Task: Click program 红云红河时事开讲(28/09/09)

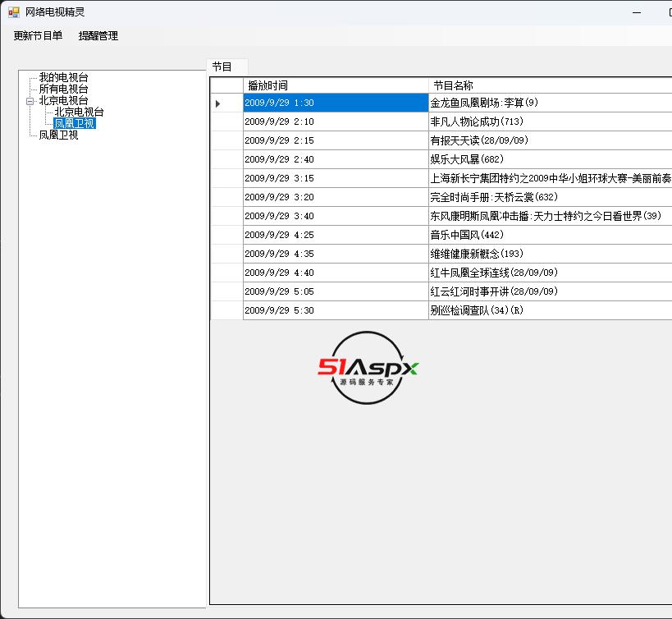Action: (551, 291)
